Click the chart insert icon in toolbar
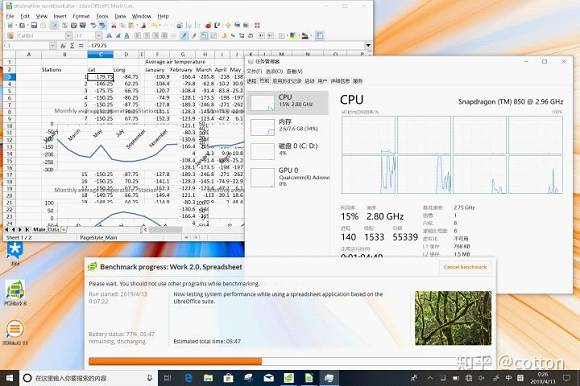This screenshot has width=580, height=386. [x=208, y=25]
